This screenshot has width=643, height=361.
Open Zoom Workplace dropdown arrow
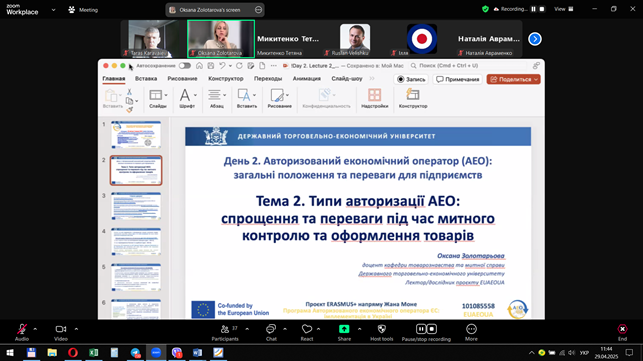point(53,10)
